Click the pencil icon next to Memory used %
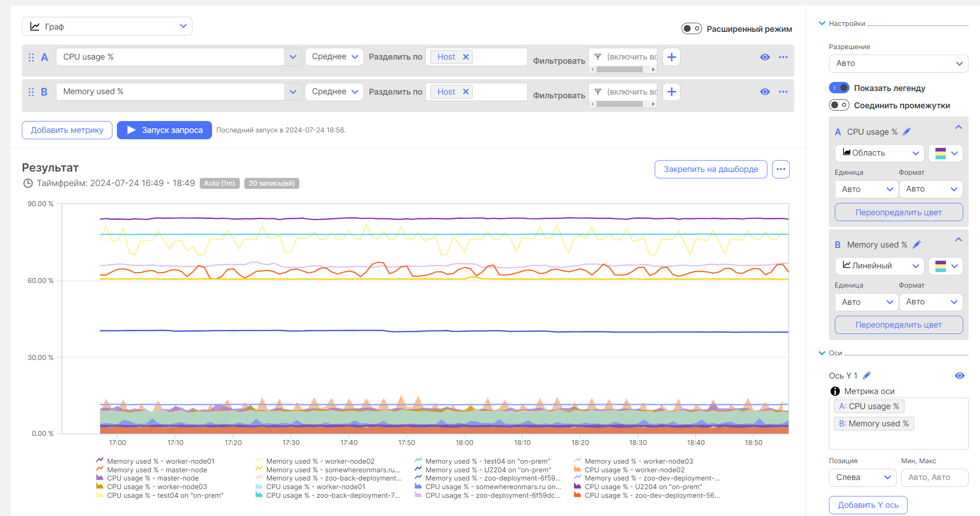Screen dimensions: 980x516 [917, 245]
